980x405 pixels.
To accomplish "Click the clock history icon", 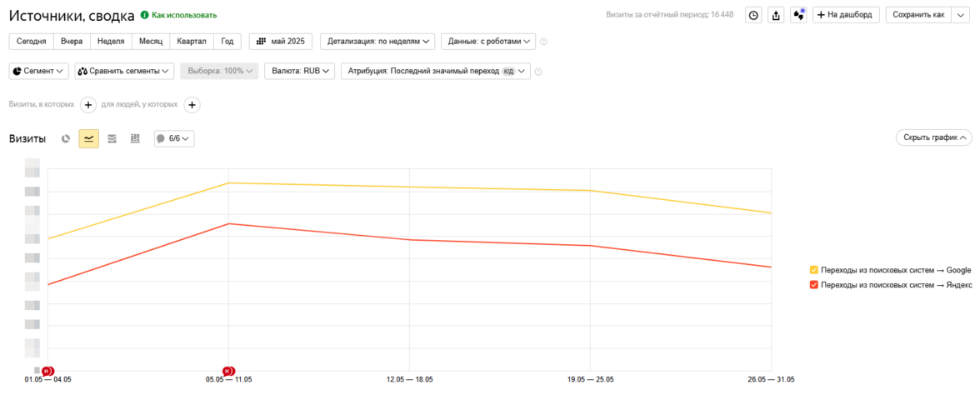I will [752, 15].
